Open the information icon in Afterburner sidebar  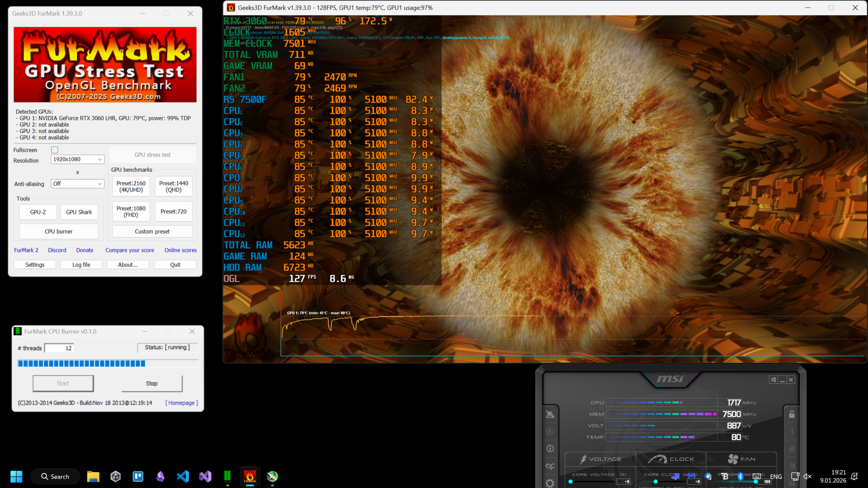click(550, 448)
